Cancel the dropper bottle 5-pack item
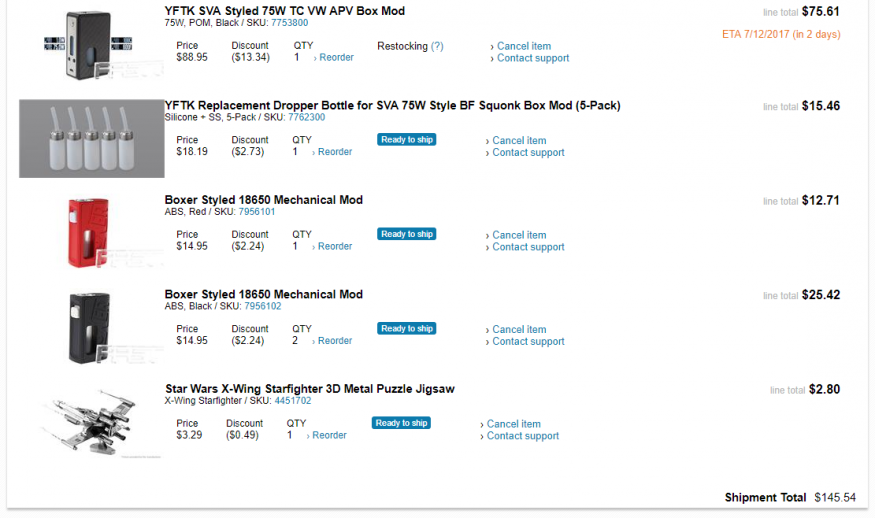 pos(518,141)
